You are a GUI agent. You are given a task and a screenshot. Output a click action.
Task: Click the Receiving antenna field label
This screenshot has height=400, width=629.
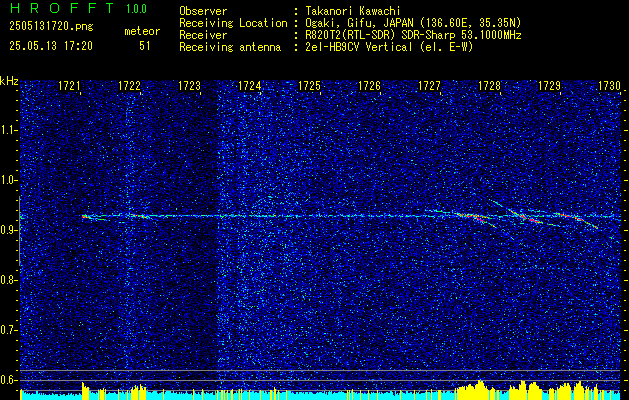[x=230, y=47]
